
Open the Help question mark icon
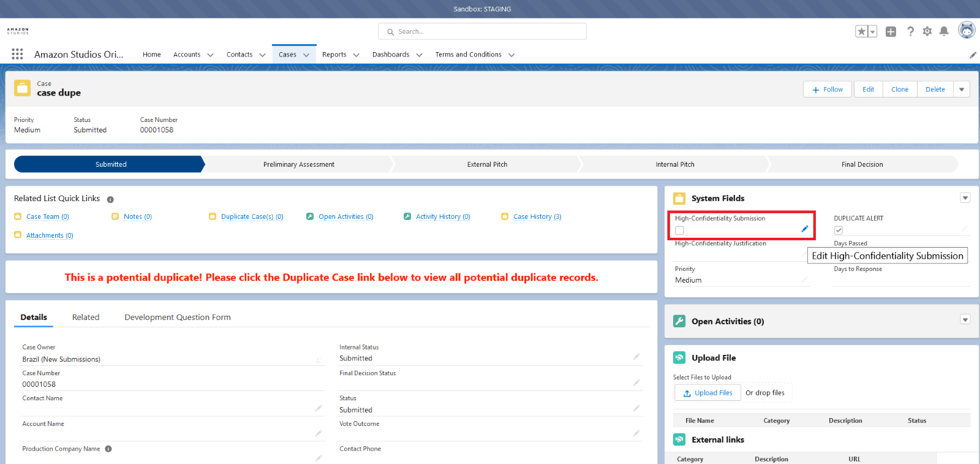pyautogui.click(x=911, y=31)
